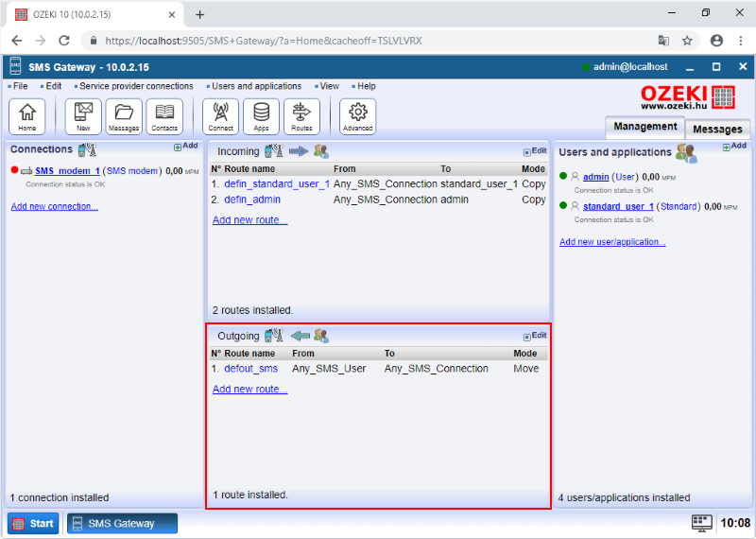Click Add new route under Incoming
The width and height of the screenshot is (756, 539).
pyautogui.click(x=249, y=220)
